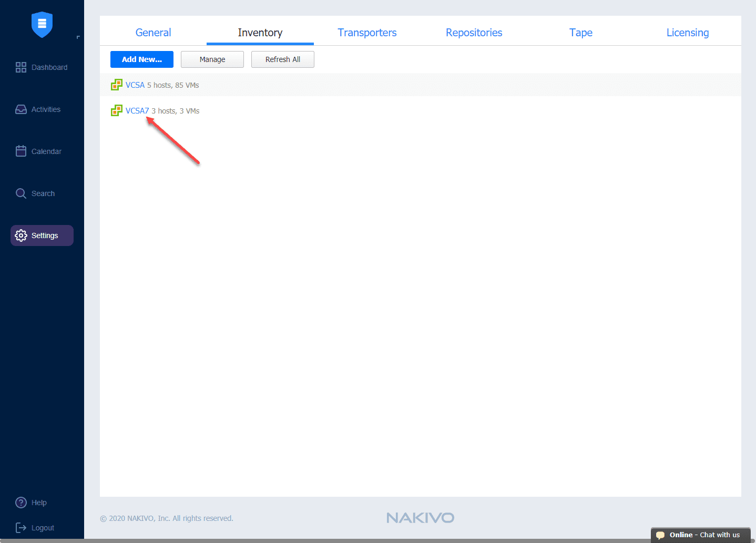Open the VCSA inventory item
The width and height of the screenshot is (756, 543).
point(135,84)
